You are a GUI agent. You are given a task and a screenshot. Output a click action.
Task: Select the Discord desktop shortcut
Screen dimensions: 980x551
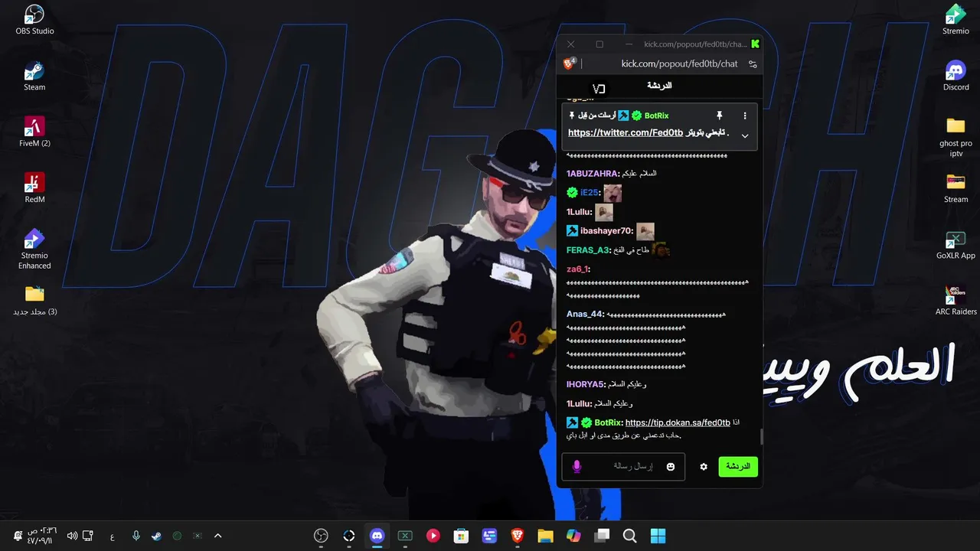pos(955,77)
